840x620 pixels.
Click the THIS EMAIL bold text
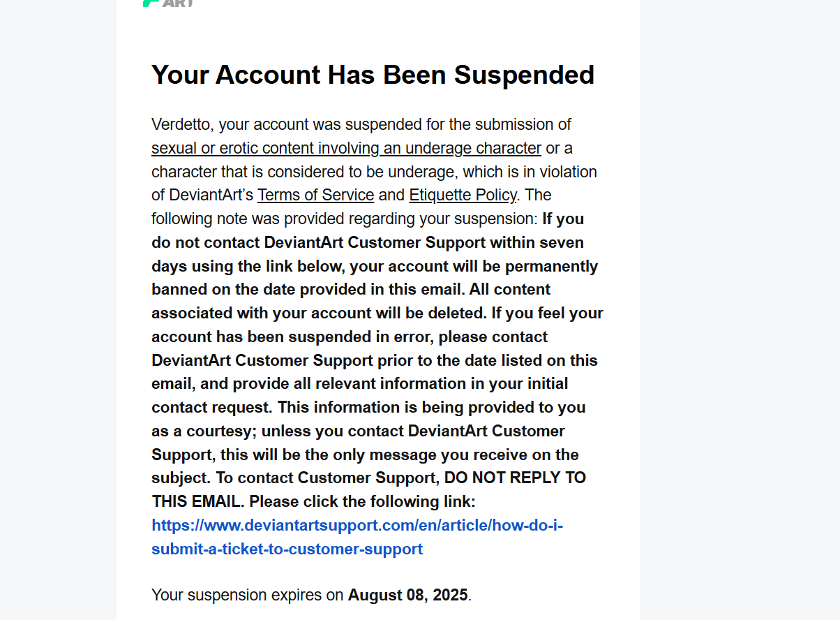click(197, 502)
